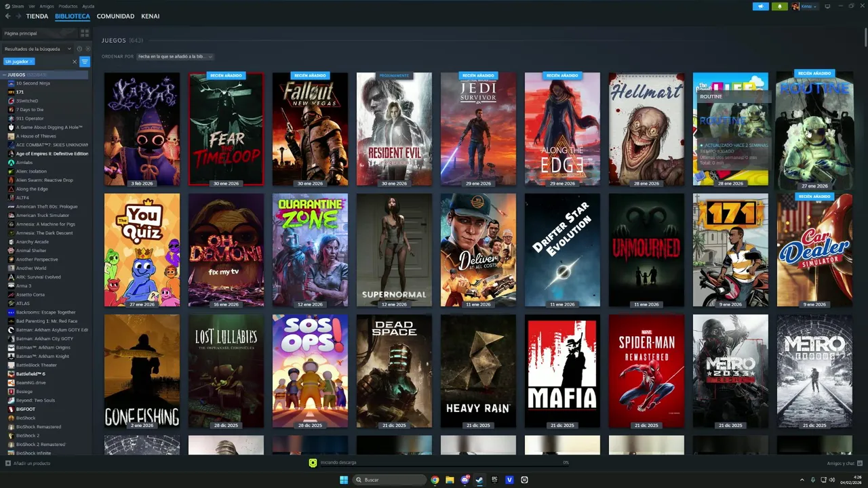Open Epic Games Launcher from taskbar
This screenshot has height=488, width=868.
[x=494, y=480]
